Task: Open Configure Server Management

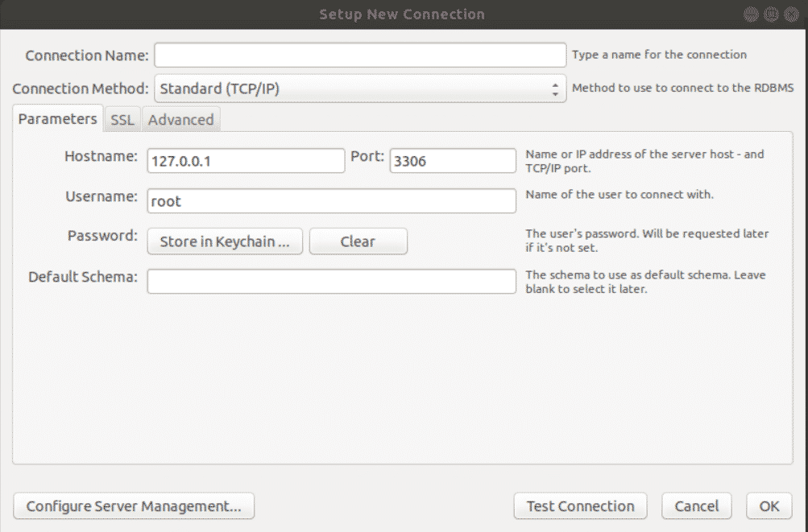Action: (x=134, y=506)
